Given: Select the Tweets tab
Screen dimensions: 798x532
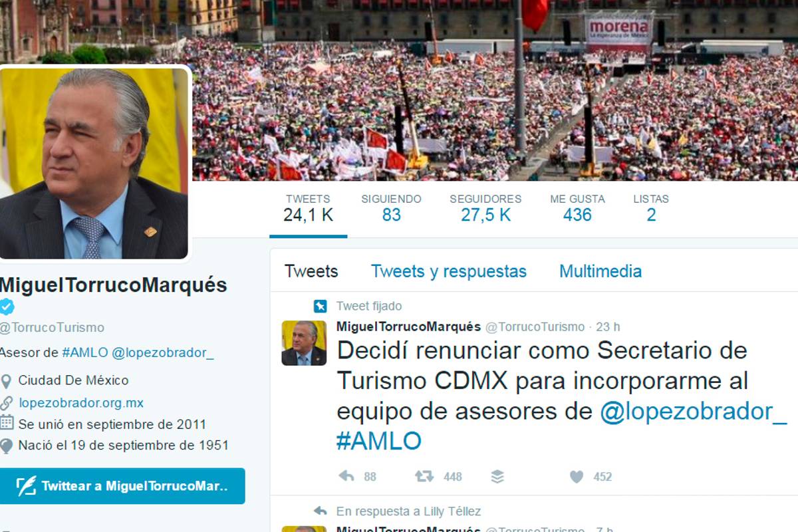Looking at the screenshot, I should [x=311, y=271].
